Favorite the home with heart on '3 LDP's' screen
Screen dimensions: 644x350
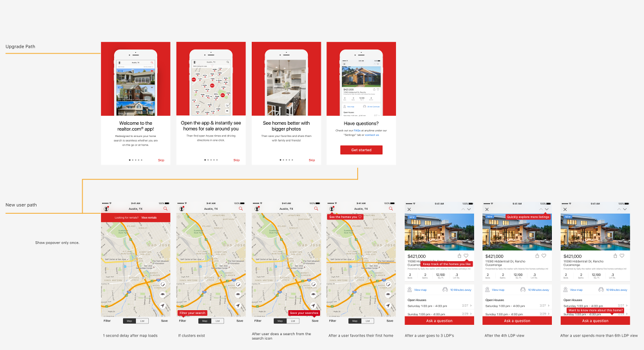pyautogui.click(x=466, y=255)
